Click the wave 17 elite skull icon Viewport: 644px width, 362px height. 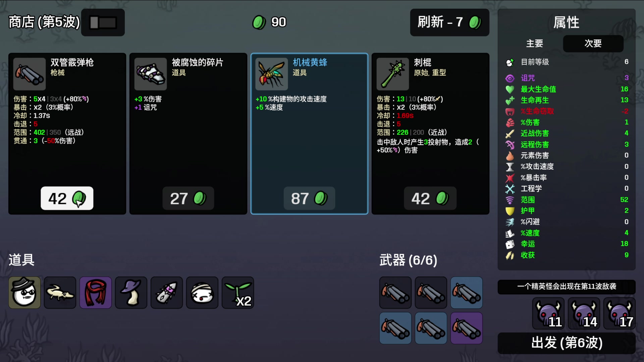click(x=619, y=314)
